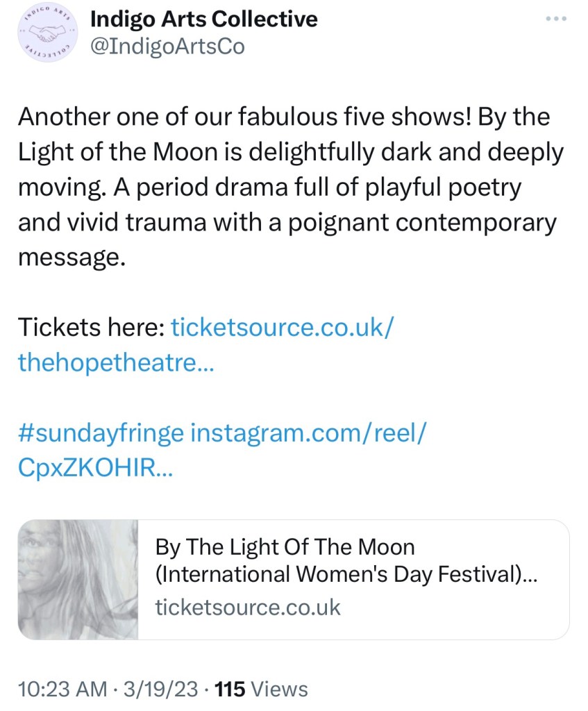Click the Indigo Arts Collective display name

204,19
